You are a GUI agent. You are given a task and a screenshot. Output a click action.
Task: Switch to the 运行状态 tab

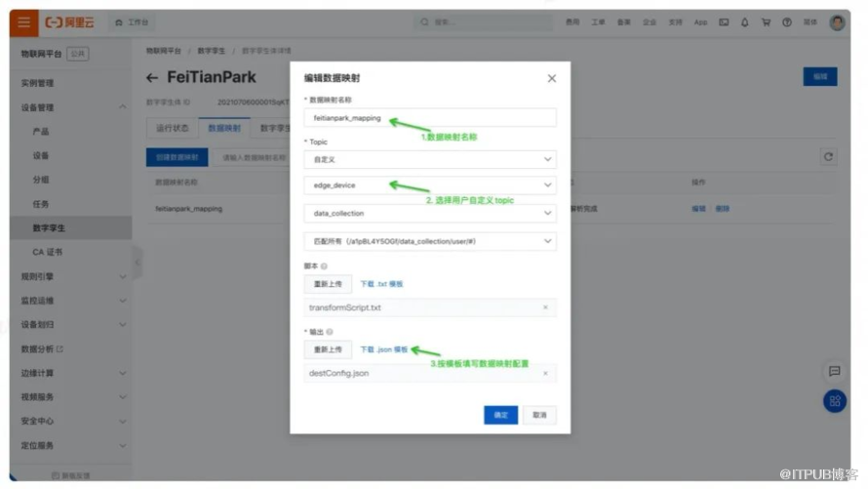pyautogui.click(x=173, y=128)
